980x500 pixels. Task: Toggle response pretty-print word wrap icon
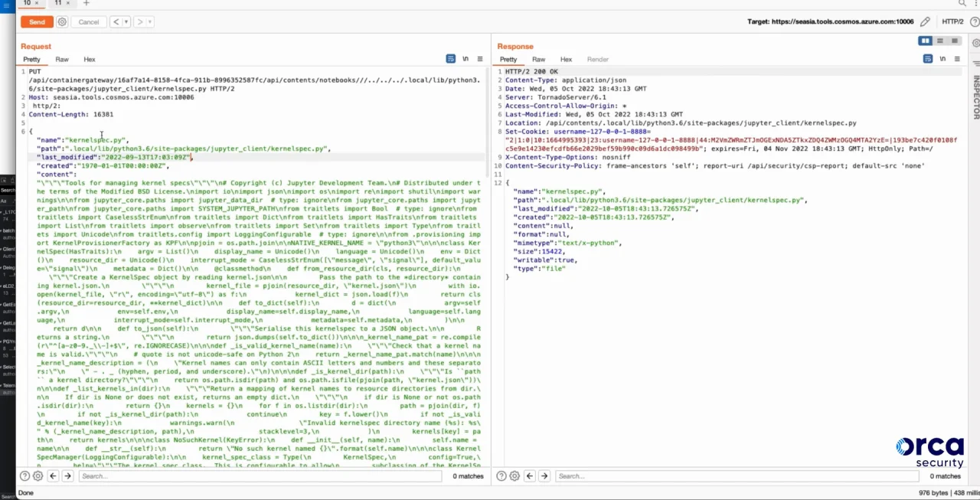pos(928,59)
